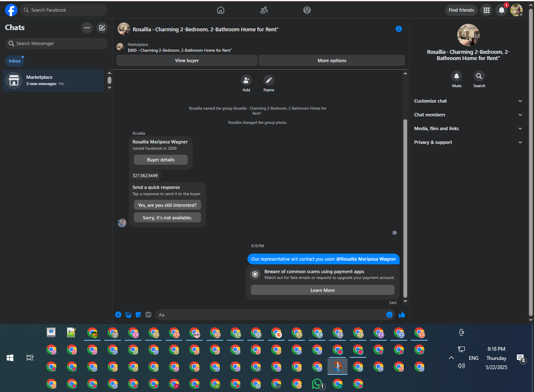This screenshot has width=534, height=392.
Task: Click the taskbar volume icon
Action: pos(461,366)
